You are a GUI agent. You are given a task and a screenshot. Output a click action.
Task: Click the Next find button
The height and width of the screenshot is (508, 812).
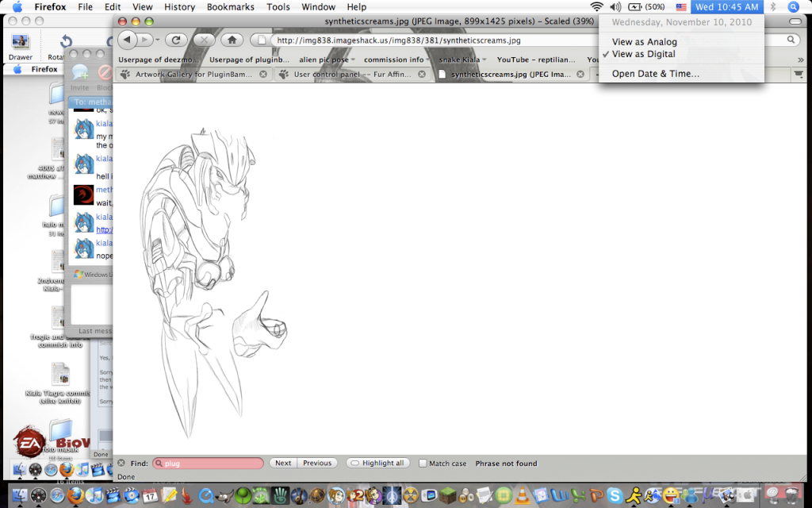[x=283, y=463]
